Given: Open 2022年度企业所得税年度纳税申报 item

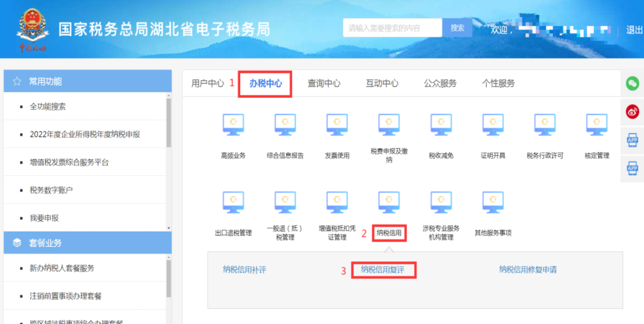Looking at the screenshot, I should click(85, 134).
